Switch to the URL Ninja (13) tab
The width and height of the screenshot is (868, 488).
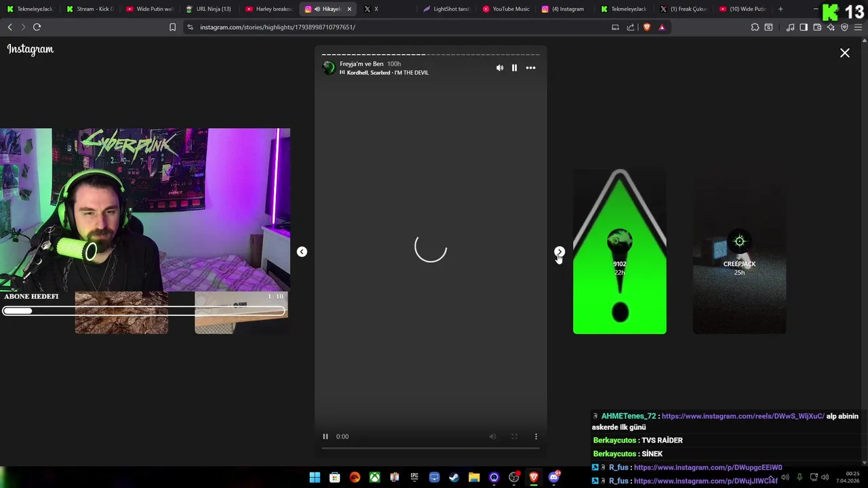[209, 9]
